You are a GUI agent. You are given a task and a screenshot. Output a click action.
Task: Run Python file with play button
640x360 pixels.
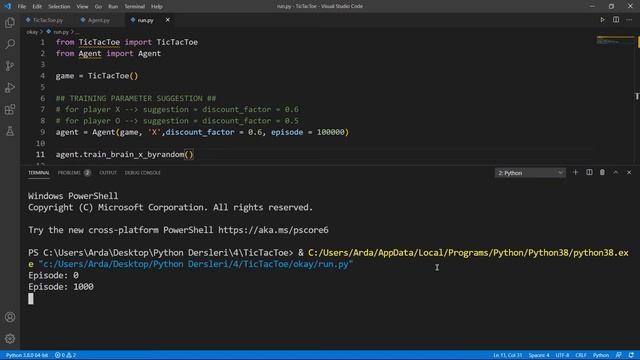point(602,20)
